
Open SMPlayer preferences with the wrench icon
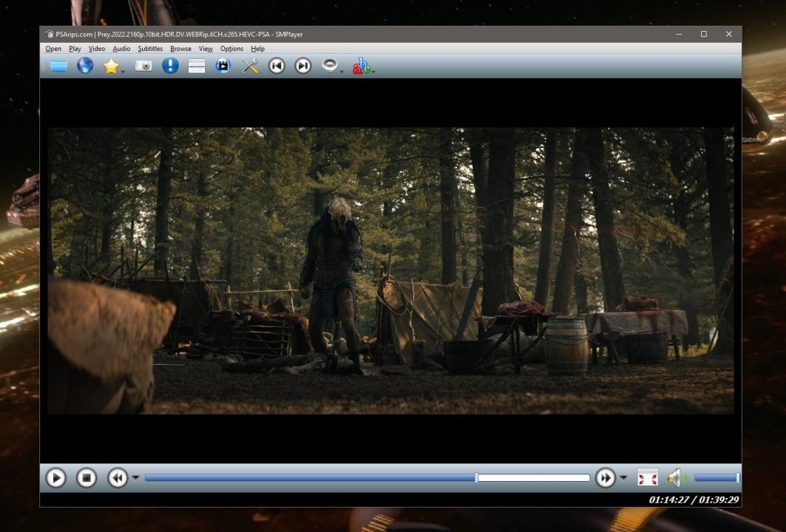(249, 66)
